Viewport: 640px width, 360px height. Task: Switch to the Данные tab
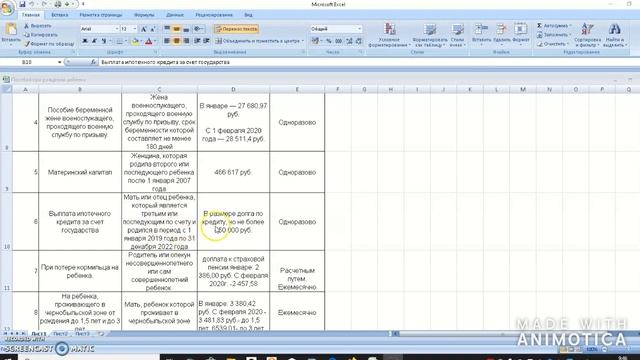(x=175, y=15)
